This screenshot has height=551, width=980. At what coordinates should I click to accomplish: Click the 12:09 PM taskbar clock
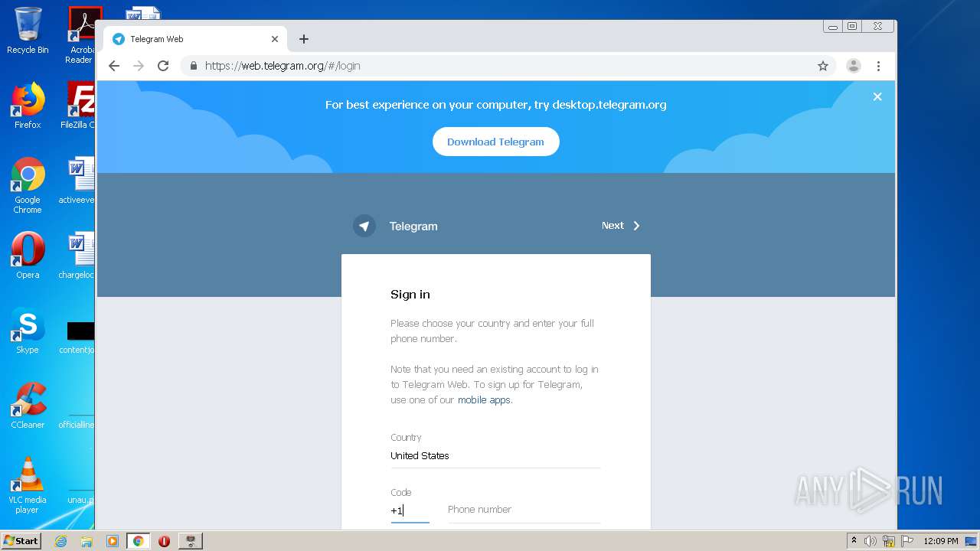point(940,541)
